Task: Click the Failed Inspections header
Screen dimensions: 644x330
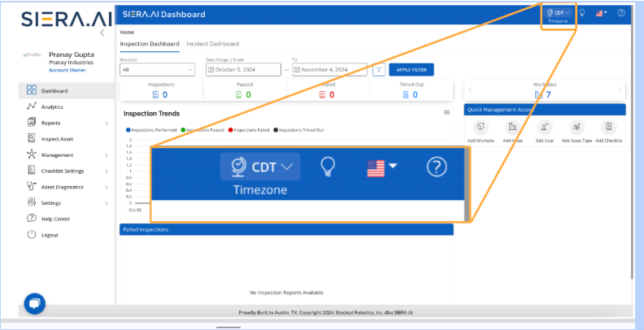Action: coord(287,229)
